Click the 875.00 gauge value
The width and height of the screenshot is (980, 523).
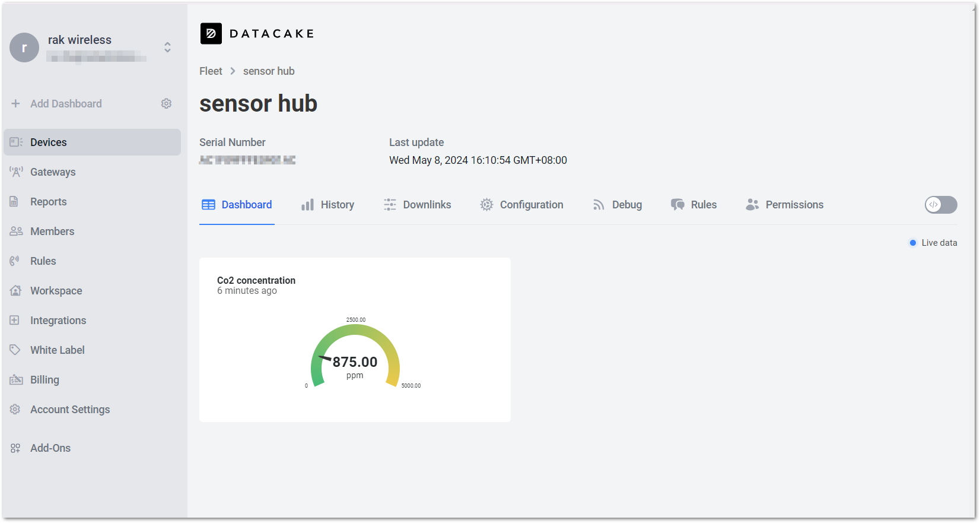coord(355,362)
